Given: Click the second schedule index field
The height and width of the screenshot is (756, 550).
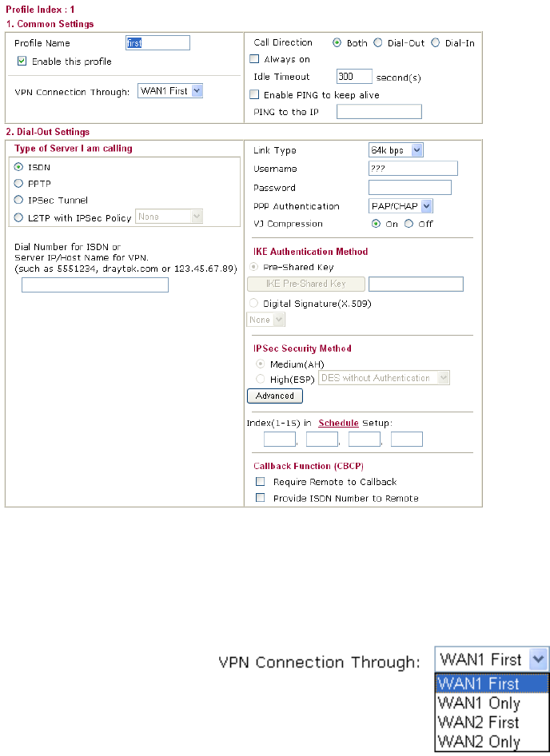Looking at the screenshot, I should click(322, 439).
